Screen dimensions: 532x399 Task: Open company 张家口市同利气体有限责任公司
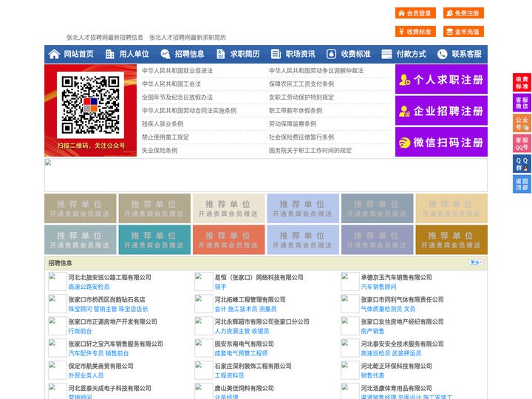tap(403, 299)
